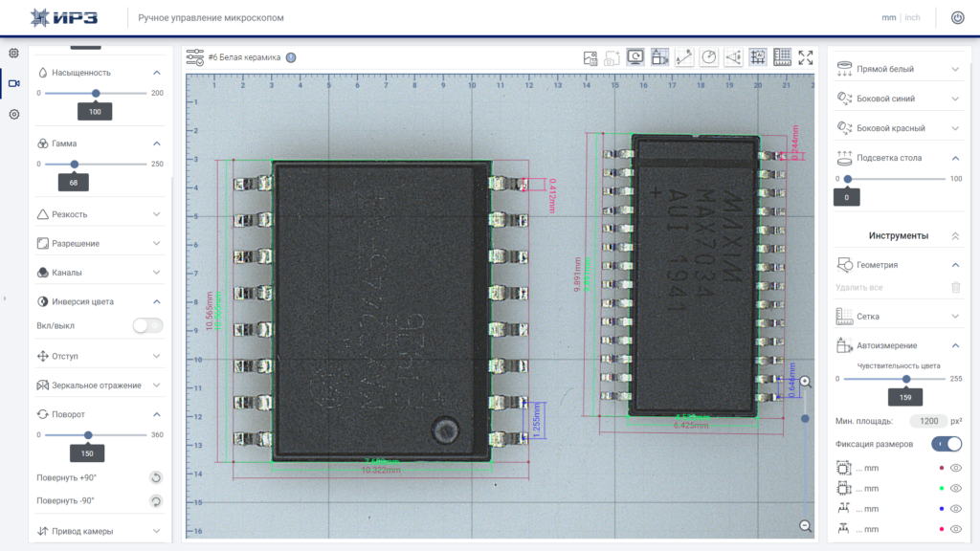Image resolution: width=980 pixels, height=551 pixels.
Task: Expand the Боковой синий lighting section
Action: (898, 99)
